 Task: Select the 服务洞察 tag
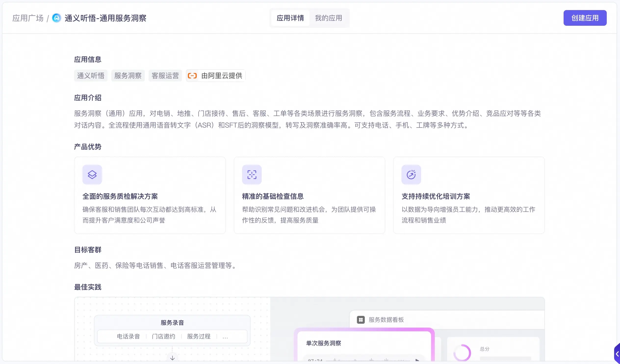pyautogui.click(x=128, y=76)
